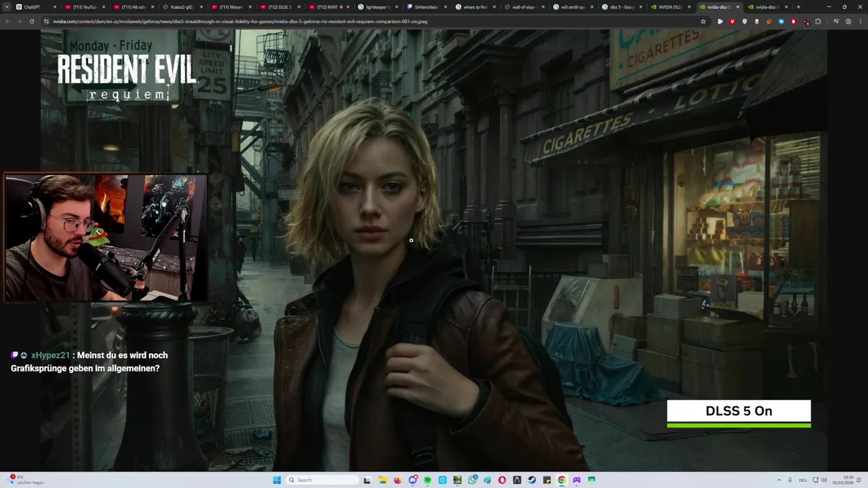Open the volume control in system tray
Screen dimensions: 868x488
(824, 480)
